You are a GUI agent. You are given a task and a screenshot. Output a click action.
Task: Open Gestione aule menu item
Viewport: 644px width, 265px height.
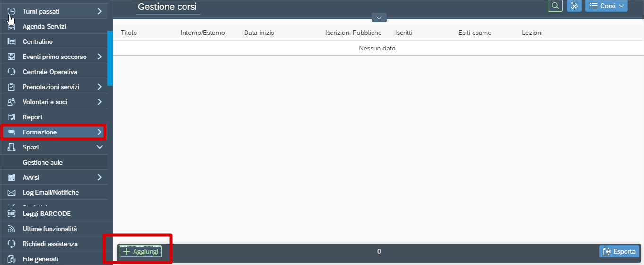(42, 162)
